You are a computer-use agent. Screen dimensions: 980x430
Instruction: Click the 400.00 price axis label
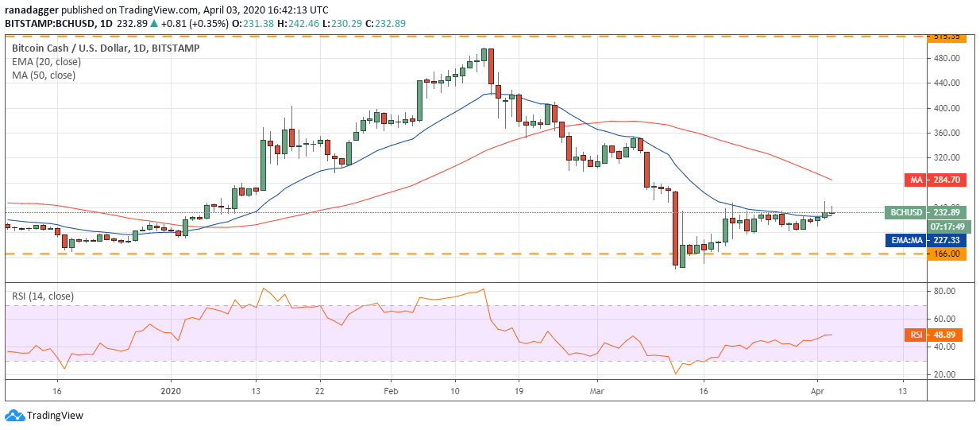(947, 108)
